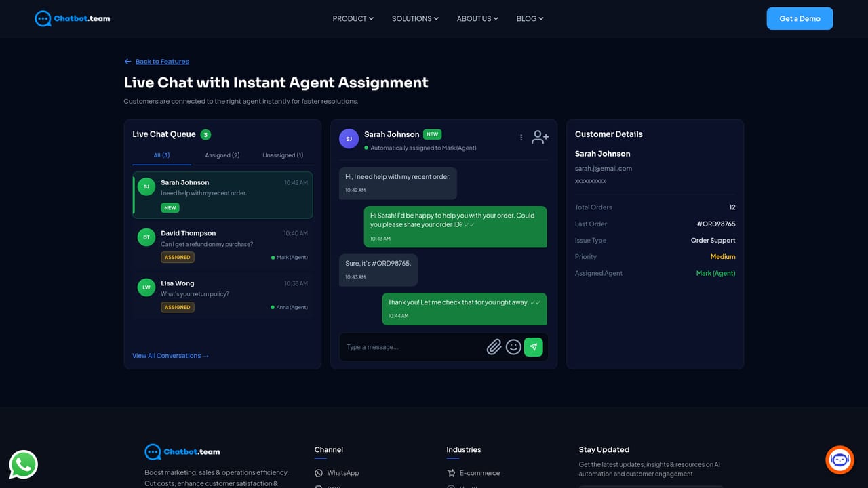Click the E-commerce cart icon in footer
The width and height of the screenshot is (868, 488).
[451, 473]
